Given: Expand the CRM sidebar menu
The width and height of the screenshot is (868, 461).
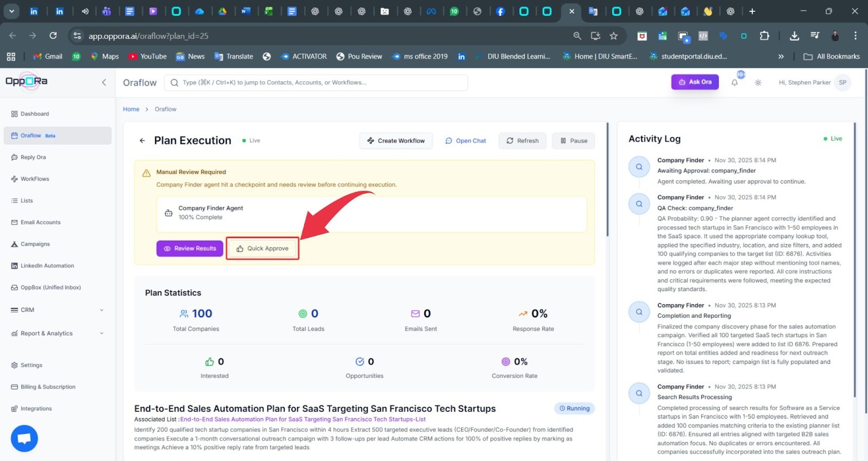Looking at the screenshot, I should pos(57,310).
